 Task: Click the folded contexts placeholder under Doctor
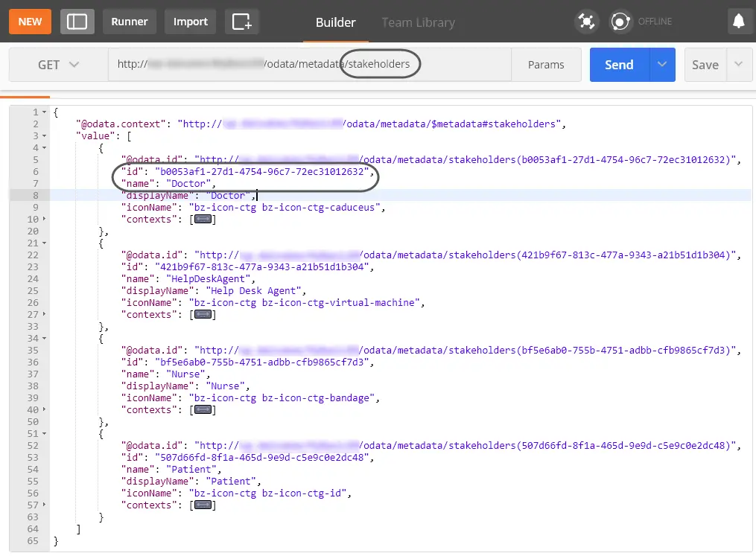pos(203,220)
